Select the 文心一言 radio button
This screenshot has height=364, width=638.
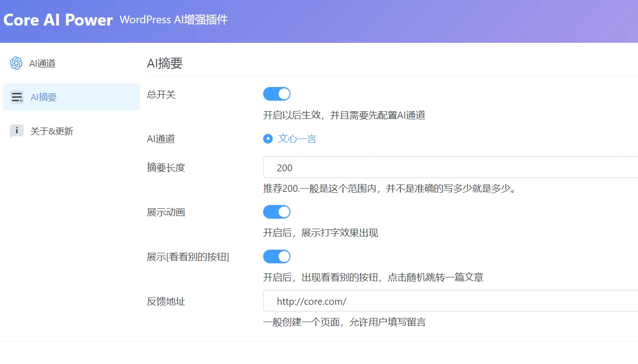click(x=268, y=138)
